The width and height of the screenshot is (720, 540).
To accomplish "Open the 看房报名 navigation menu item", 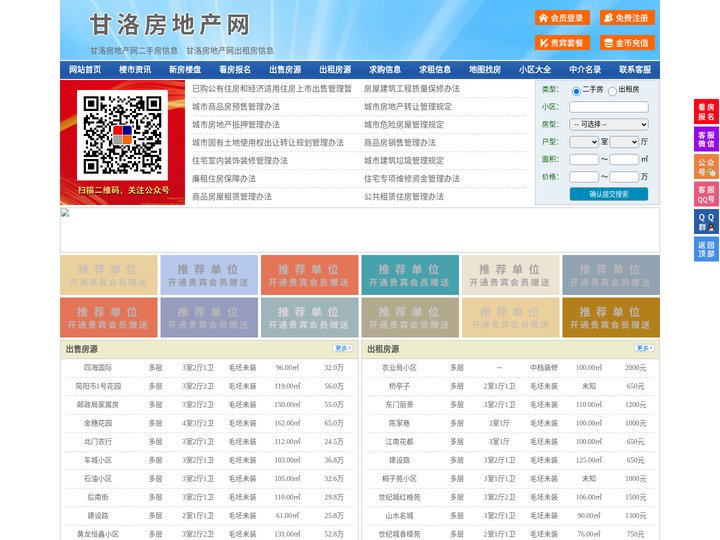I will pyautogui.click(x=235, y=70).
